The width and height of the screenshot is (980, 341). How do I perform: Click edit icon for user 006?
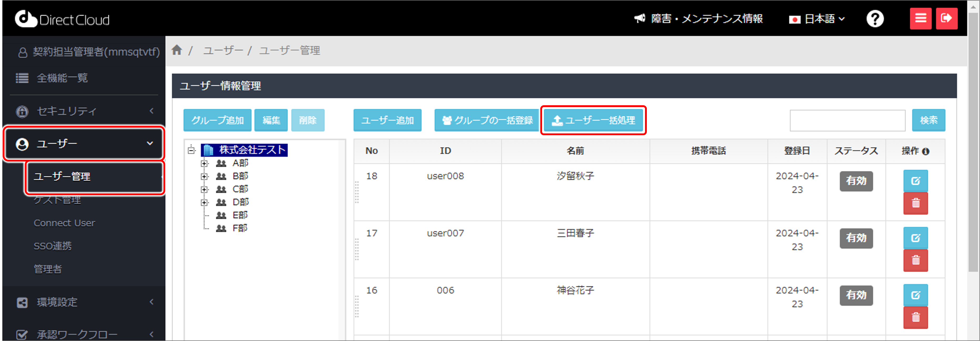(x=915, y=295)
